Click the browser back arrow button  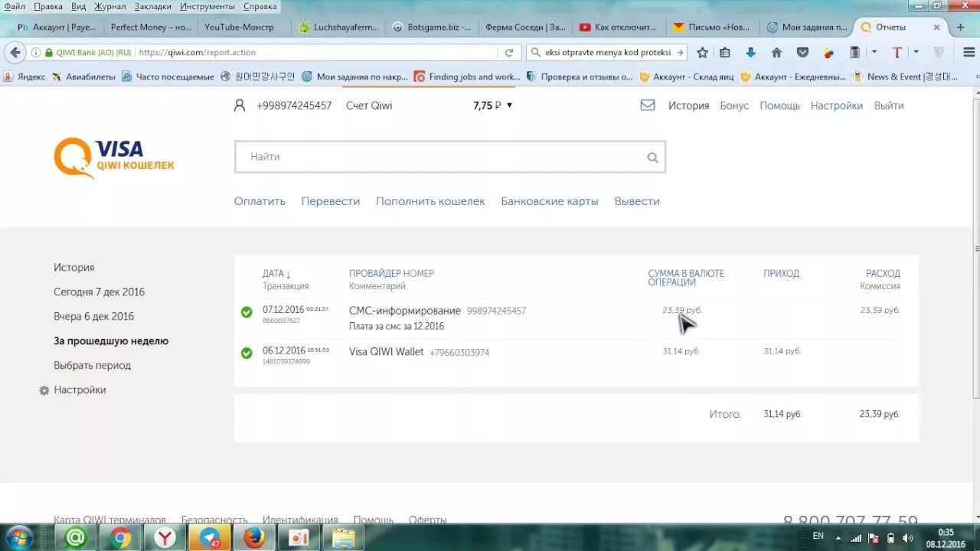point(15,53)
